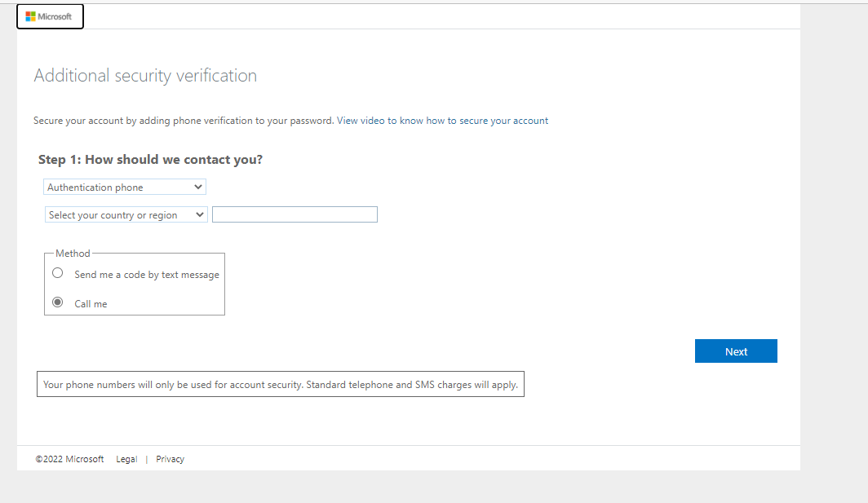Screen dimensions: 868x503
Task: Click the 'Secure your account by adding phone verification' text
Action: [x=184, y=121]
